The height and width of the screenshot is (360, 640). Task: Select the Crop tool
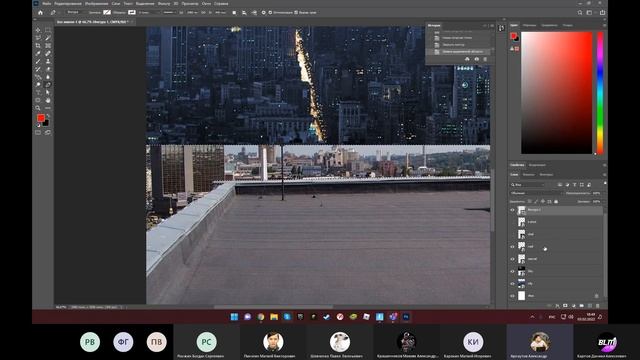[38, 46]
